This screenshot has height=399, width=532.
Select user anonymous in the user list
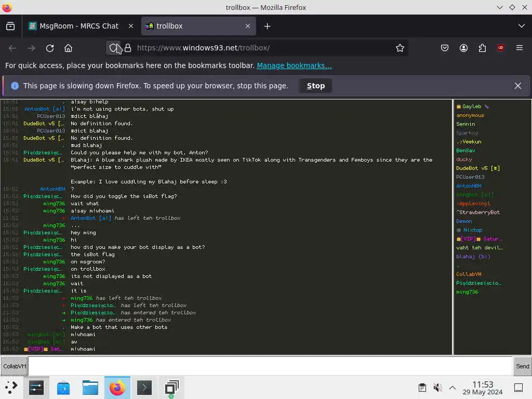point(470,115)
